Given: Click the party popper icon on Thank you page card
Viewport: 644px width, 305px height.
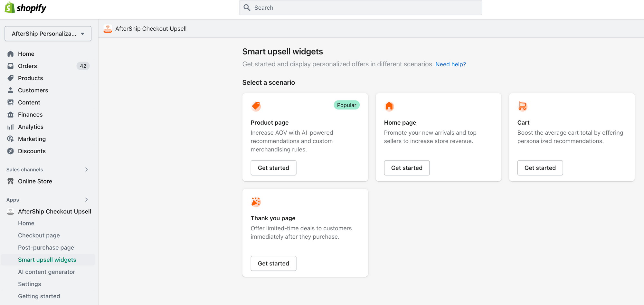Looking at the screenshot, I should 256,201.
